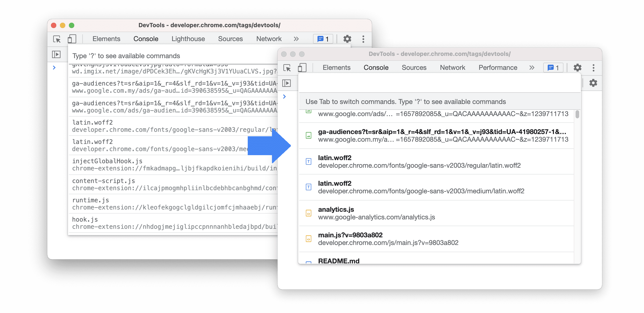Open the Sources panel
Image resolution: width=644 pixels, height=313 pixels.
pyautogui.click(x=414, y=67)
